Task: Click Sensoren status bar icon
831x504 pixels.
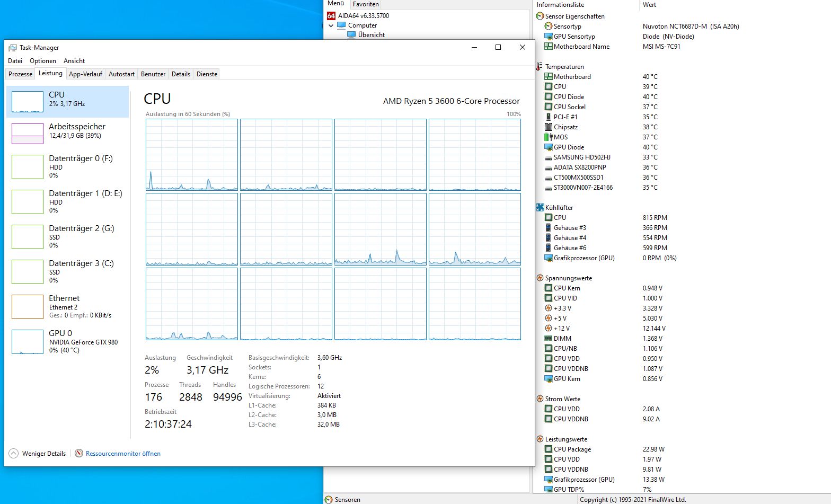Action: click(329, 500)
